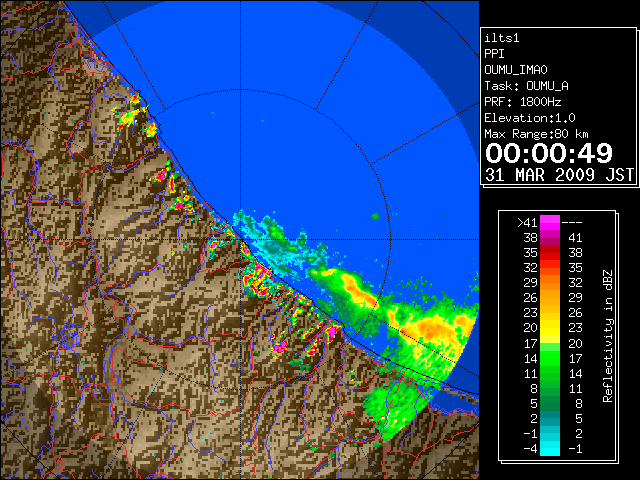Select the 'PPI' scan type text
Screen dimensions: 640x480
(x=494, y=54)
